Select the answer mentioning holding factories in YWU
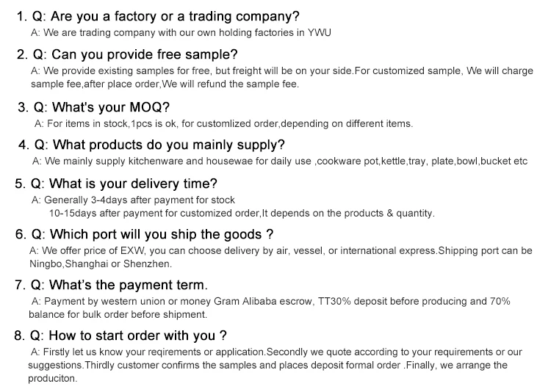The height and width of the screenshot is (392, 551). click(181, 32)
